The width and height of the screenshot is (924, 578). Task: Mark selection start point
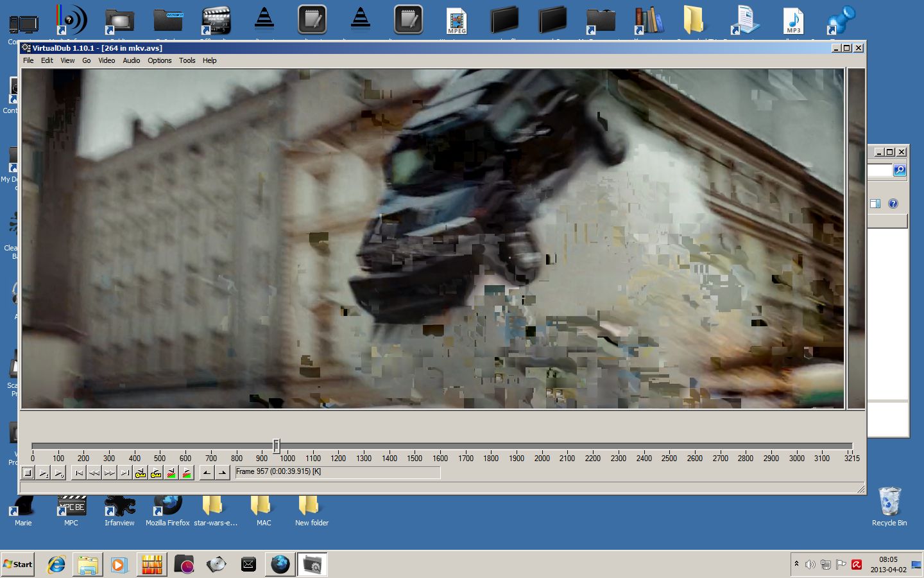click(207, 473)
